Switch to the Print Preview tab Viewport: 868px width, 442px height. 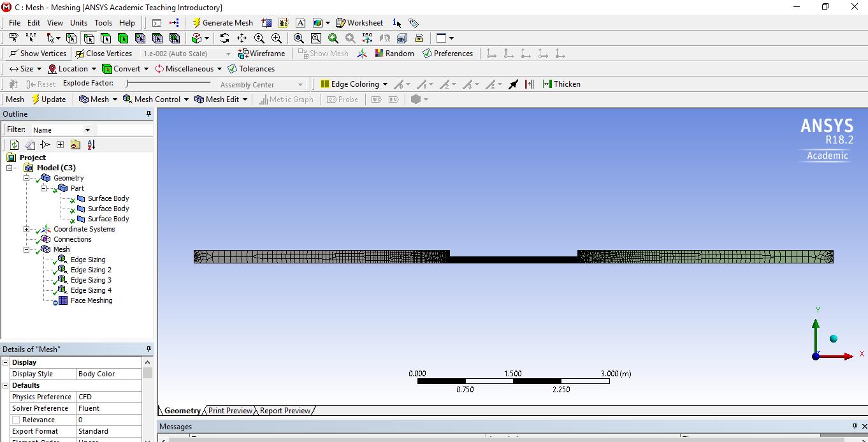pos(230,411)
